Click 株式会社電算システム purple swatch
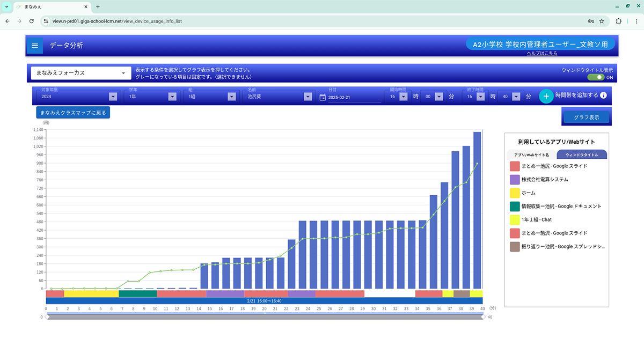 [514, 179]
